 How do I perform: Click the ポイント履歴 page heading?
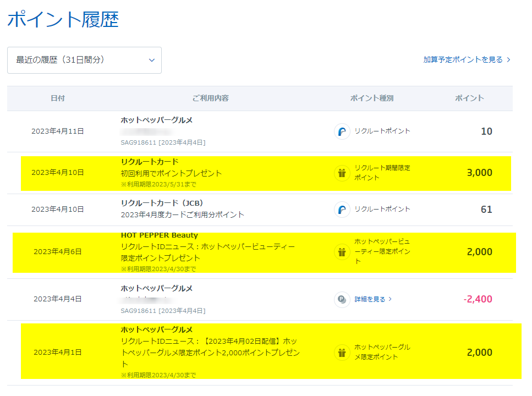(63, 20)
